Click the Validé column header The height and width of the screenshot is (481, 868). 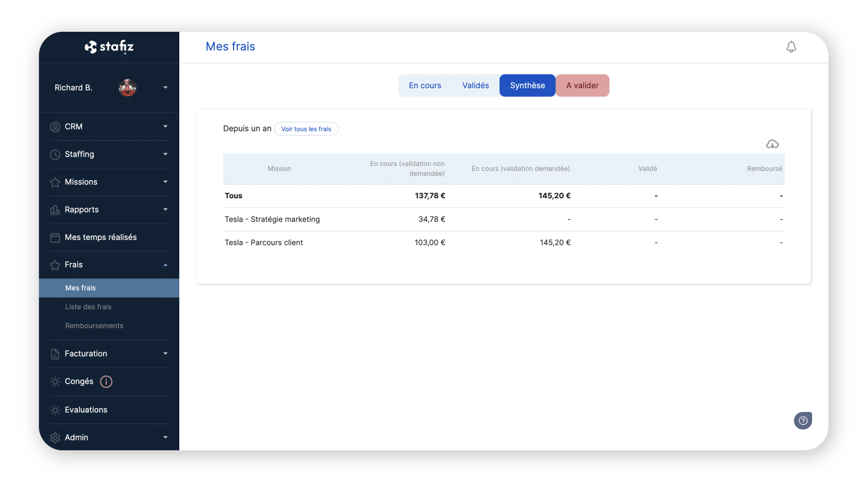(648, 169)
